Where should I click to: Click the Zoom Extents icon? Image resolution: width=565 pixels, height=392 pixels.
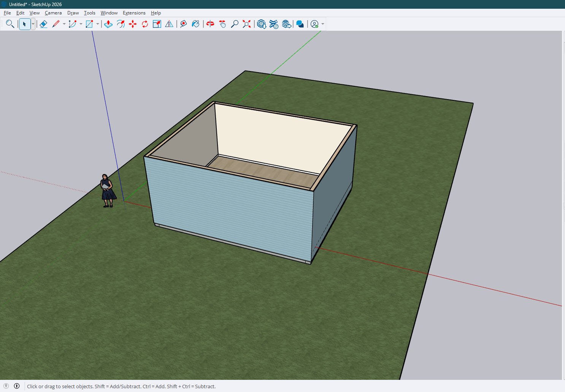click(x=247, y=24)
